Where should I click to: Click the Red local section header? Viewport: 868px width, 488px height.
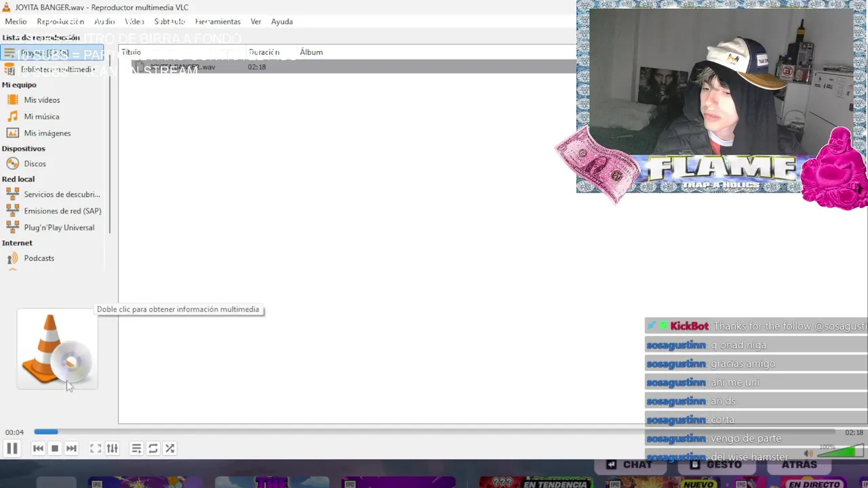point(18,179)
